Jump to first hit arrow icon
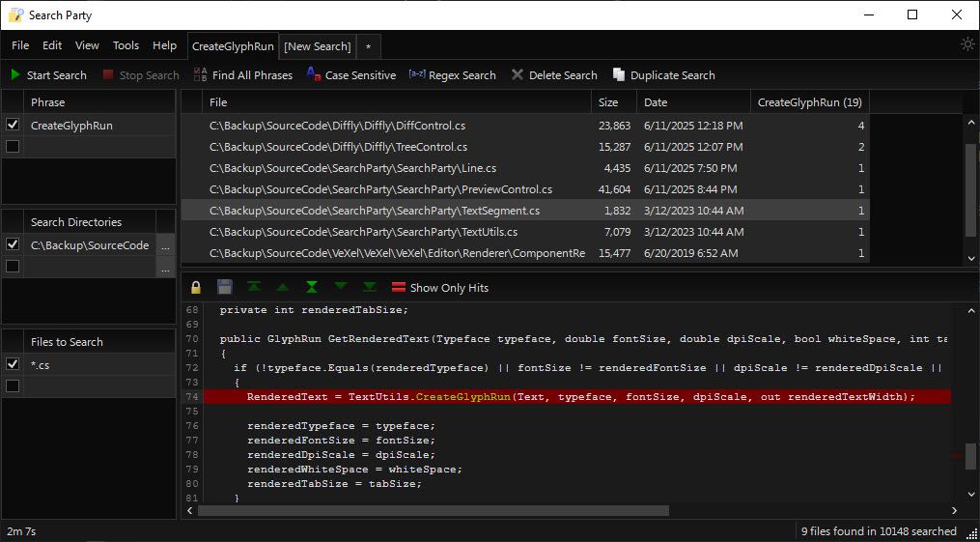The height and width of the screenshot is (542, 980). point(254,286)
